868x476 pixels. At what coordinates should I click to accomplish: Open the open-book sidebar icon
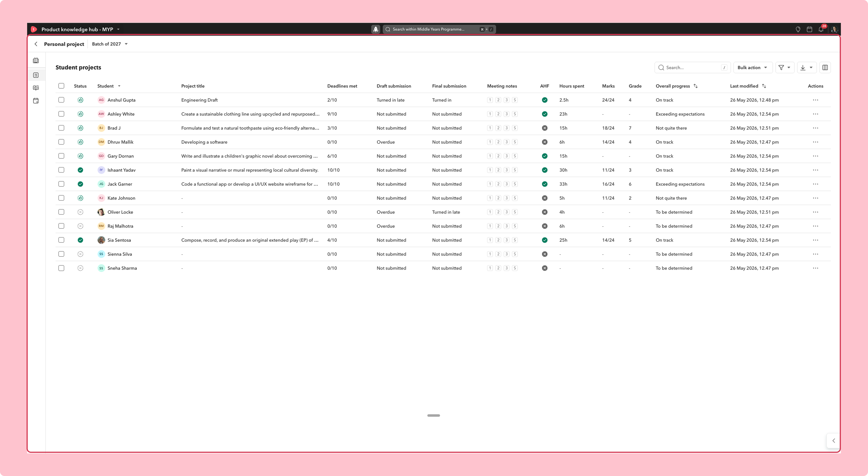coord(36,88)
